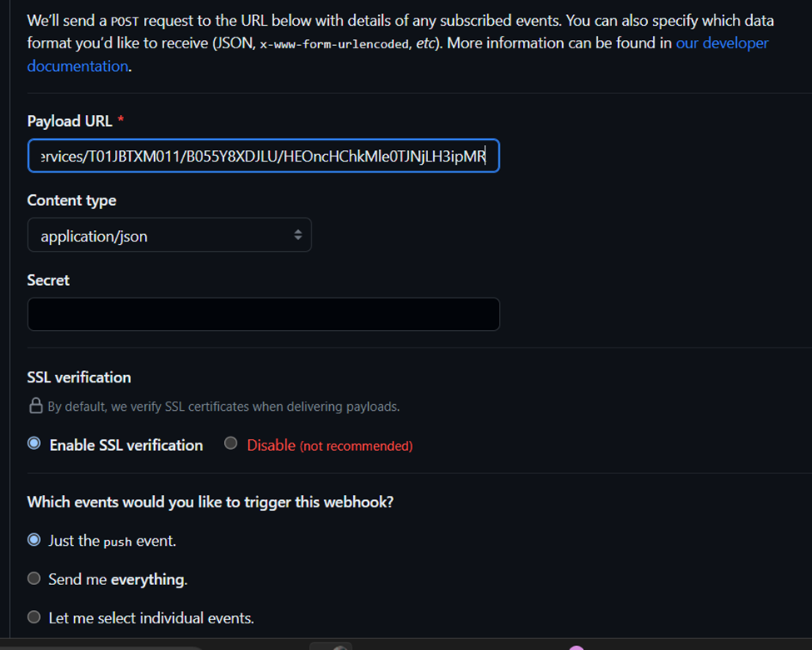Click the partially visible pink taskbar icon

coord(575,647)
